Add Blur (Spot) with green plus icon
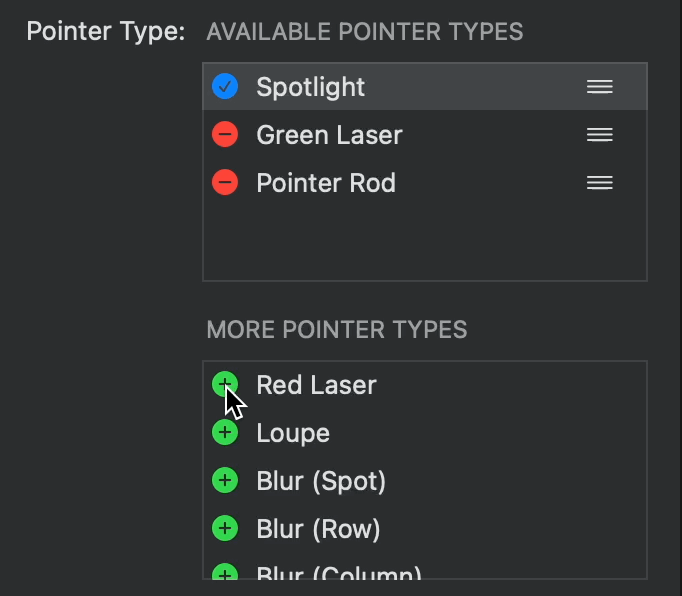 click(x=225, y=481)
